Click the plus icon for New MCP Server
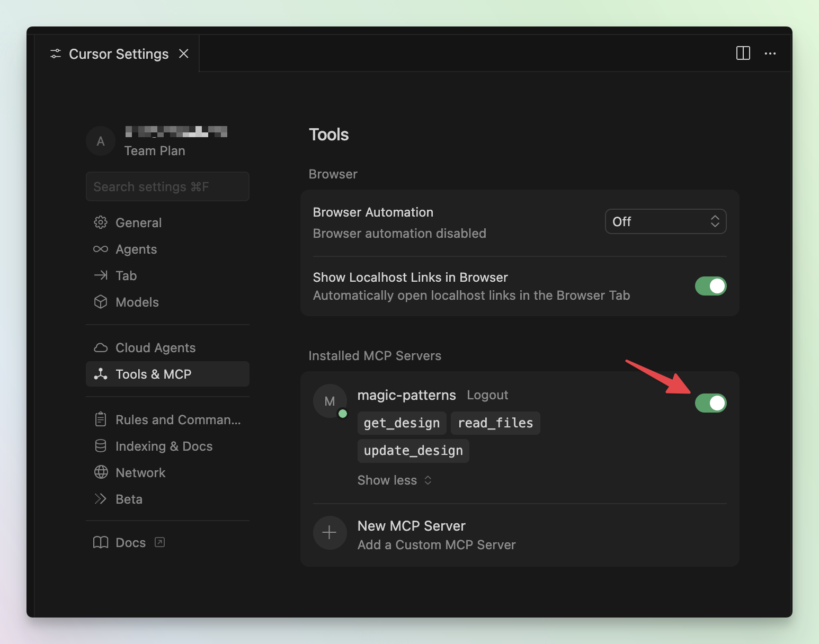 click(330, 532)
